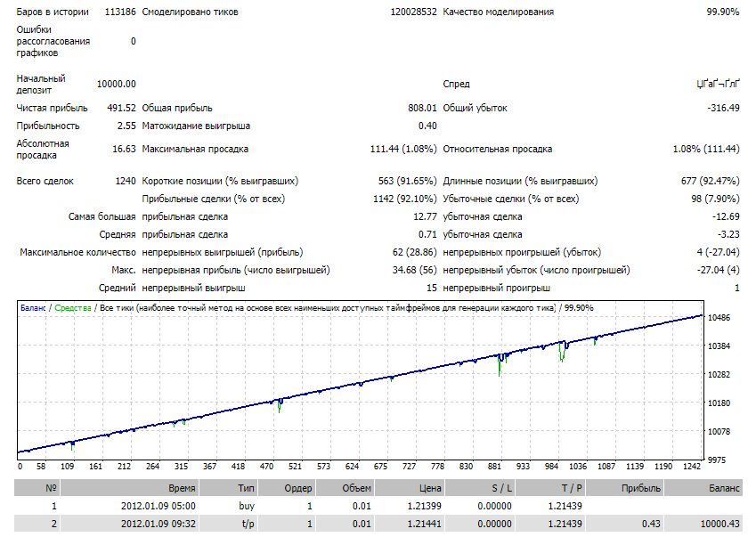
Task: Click the balance cell 10000.43
Action: click(719, 524)
